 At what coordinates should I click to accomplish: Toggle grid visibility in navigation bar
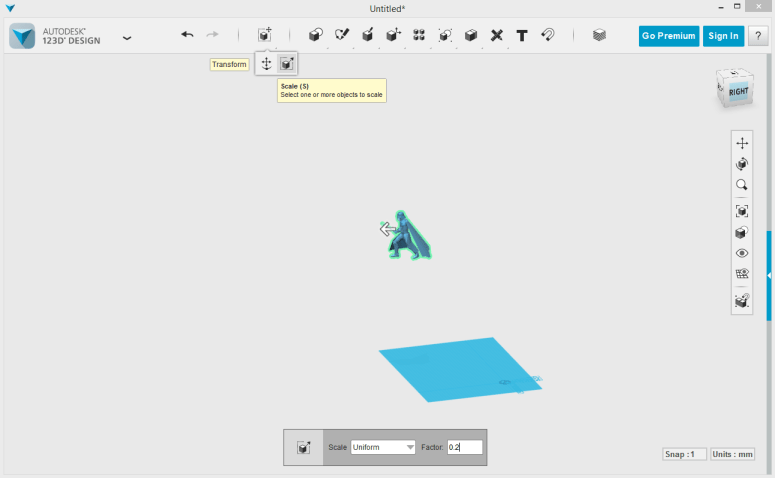tap(742, 273)
